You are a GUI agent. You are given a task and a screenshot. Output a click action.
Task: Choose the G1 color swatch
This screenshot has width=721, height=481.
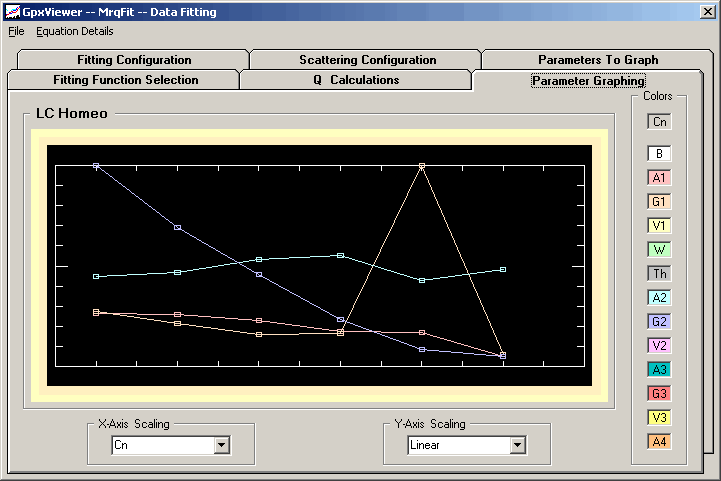click(659, 202)
